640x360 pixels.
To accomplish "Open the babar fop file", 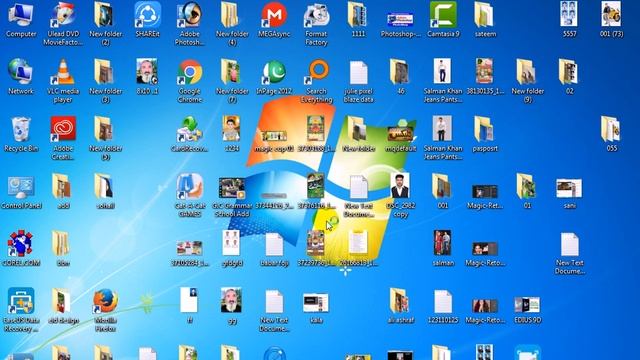I will pos(274,250).
